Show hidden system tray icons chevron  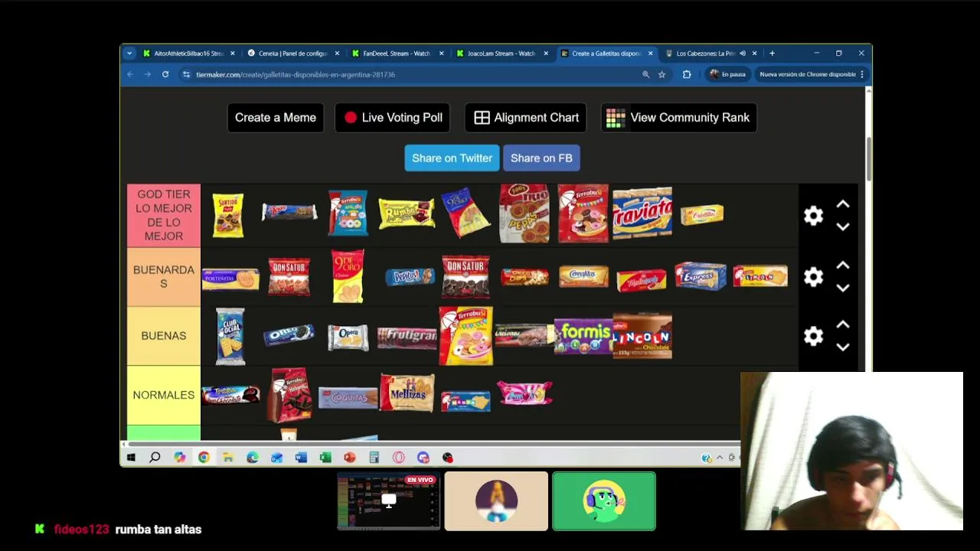[x=719, y=458]
